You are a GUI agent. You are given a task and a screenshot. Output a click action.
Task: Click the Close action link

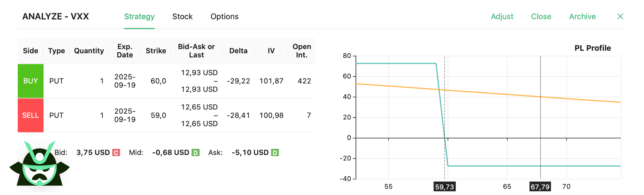coord(541,16)
